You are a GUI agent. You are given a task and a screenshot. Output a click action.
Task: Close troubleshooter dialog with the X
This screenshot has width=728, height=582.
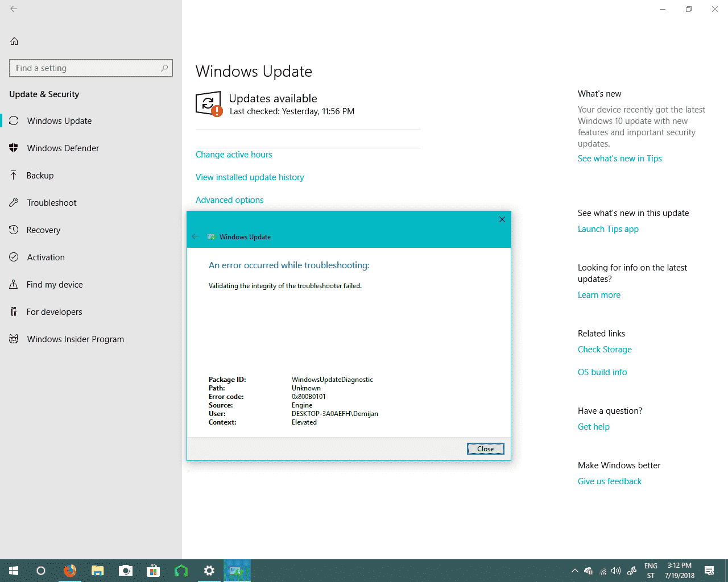(502, 219)
